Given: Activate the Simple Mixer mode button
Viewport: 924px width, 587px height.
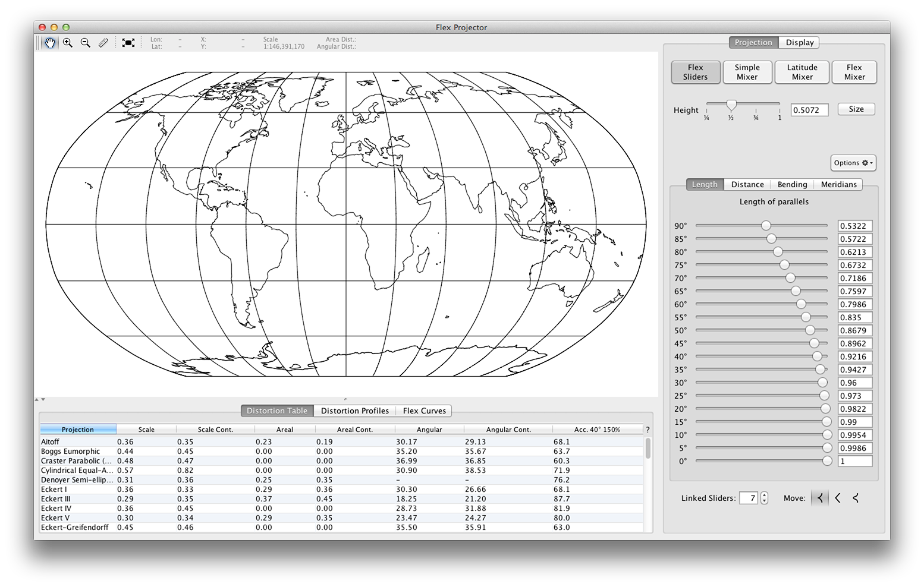Looking at the screenshot, I should point(747,72).
